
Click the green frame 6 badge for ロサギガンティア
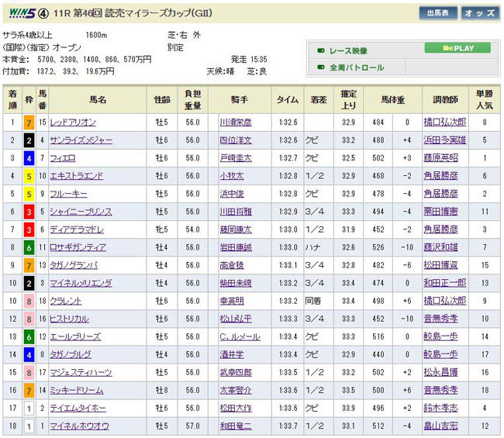29,247
